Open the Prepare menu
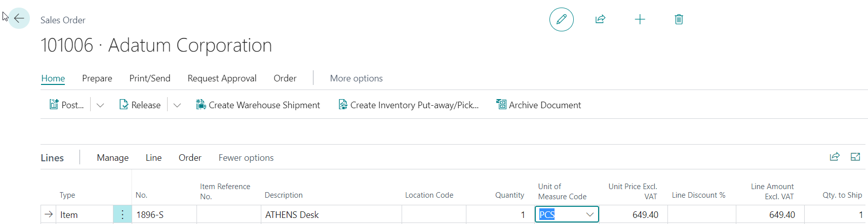868x224 pixels. 97,78
